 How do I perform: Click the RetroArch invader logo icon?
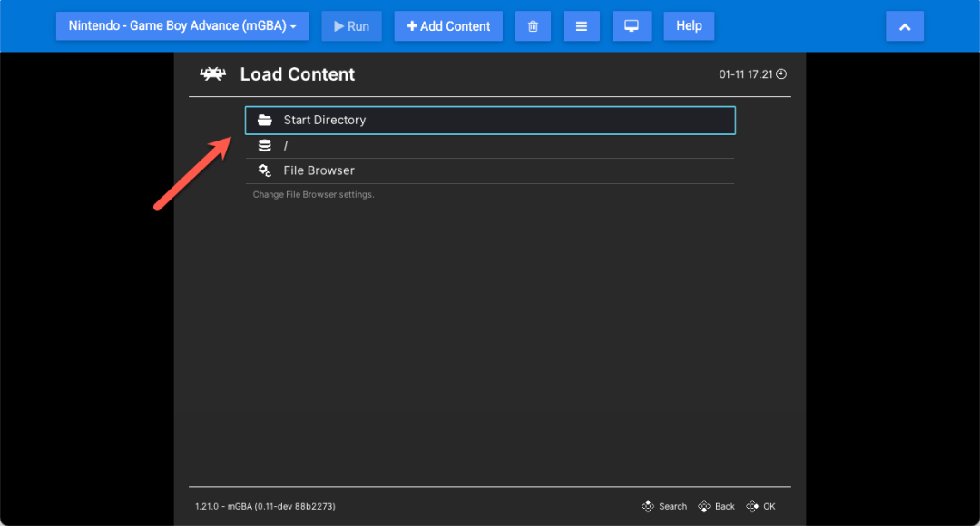click(212, 73)
